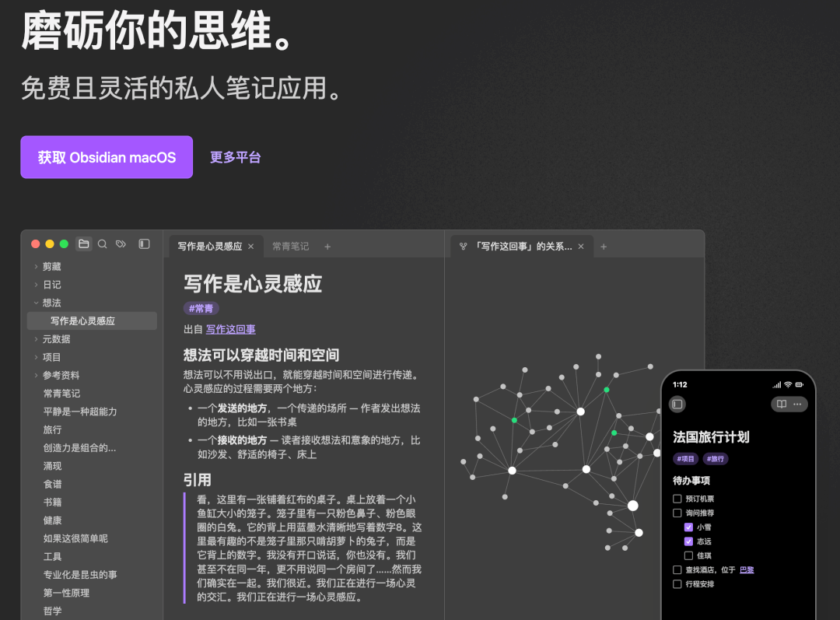The width and height of the screenshot is (840, 620).
Task: Click the #项目 tag on phone
Action: point(685,459)
